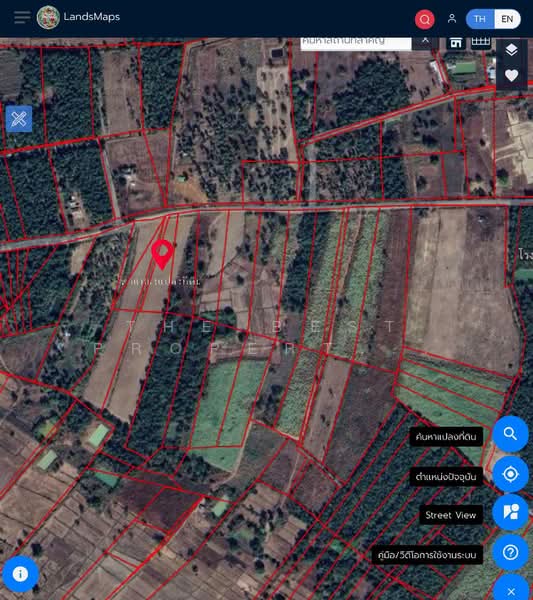Click the heart favorites icon
The width and height of the screenshot is (533, 600).
click(x=512, y=75)
